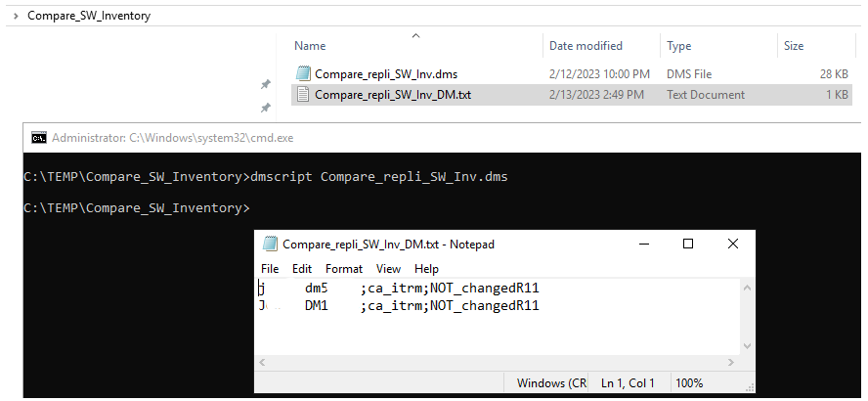Screen dimensions: 868x401
Task: Click the upper pin icon in Explorer sidebar
Action: [x=265, y=85]
